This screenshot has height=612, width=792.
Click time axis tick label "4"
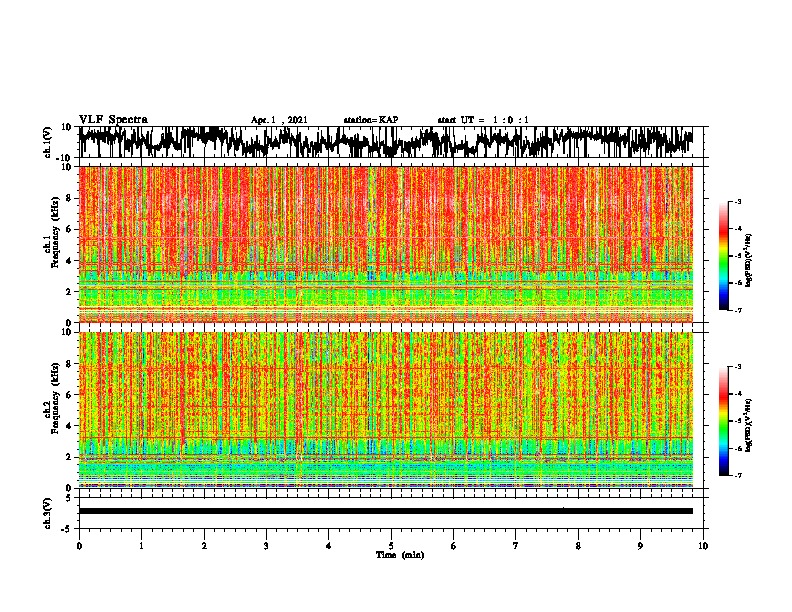pyautogui.click(x=329, y=546)
